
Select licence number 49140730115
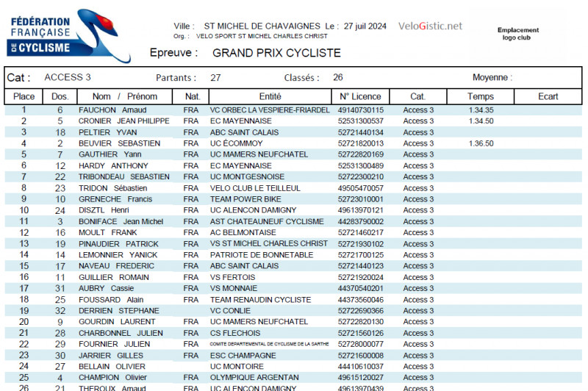coord(360,110)
